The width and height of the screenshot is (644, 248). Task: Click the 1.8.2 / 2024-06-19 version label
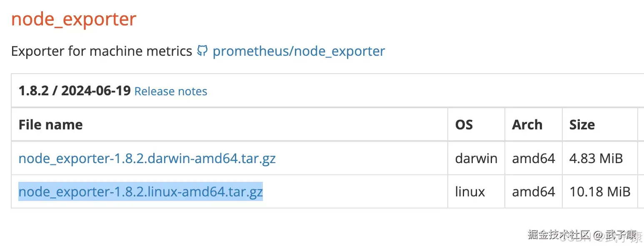[x=73, y=91]
